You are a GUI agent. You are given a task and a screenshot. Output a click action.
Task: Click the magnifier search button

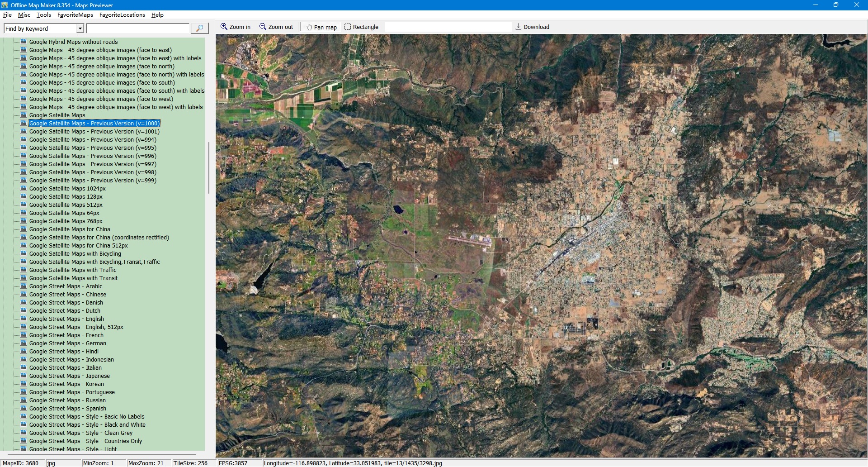pos(199,29)
